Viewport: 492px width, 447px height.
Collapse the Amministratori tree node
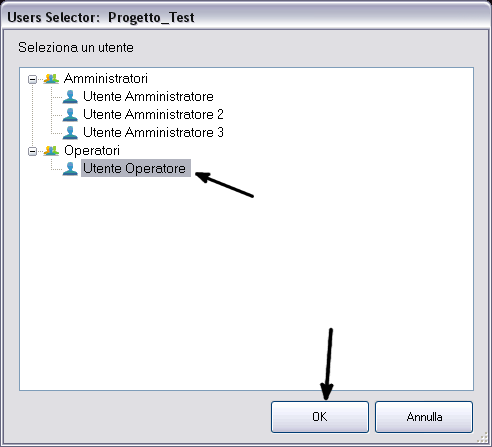point(32,79)
